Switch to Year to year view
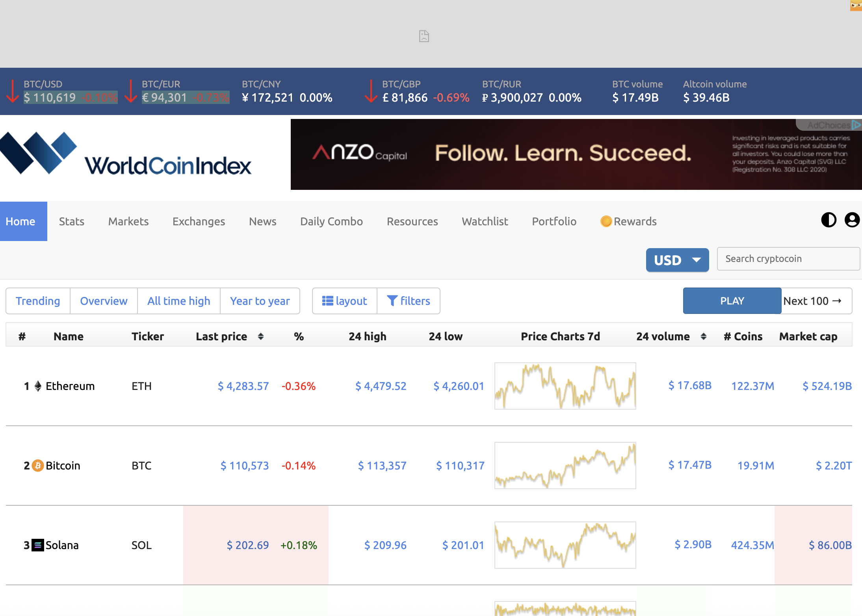Image resolution: width=862 pixels, height=616 pixels. tap(260, 301)
